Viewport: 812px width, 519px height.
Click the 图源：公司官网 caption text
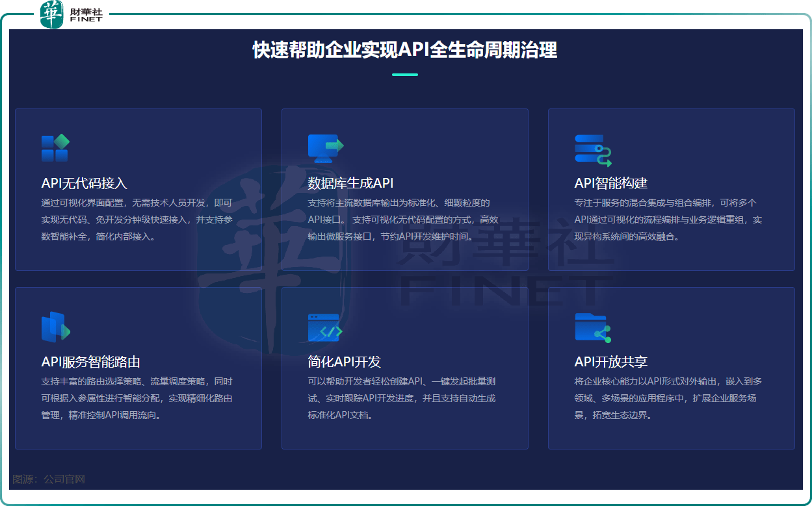[x=49, y=479]
